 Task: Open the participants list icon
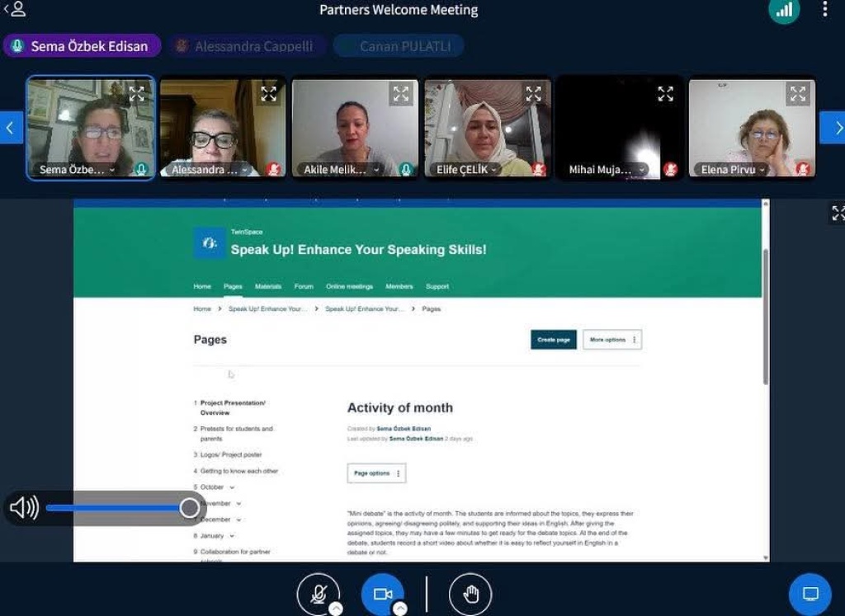click(15, 10)
